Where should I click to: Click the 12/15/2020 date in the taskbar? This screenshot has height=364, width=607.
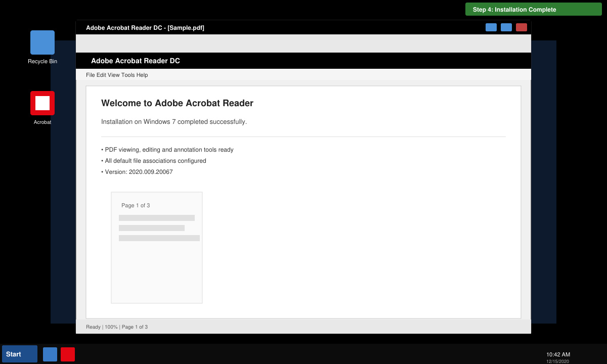(557, 361)
